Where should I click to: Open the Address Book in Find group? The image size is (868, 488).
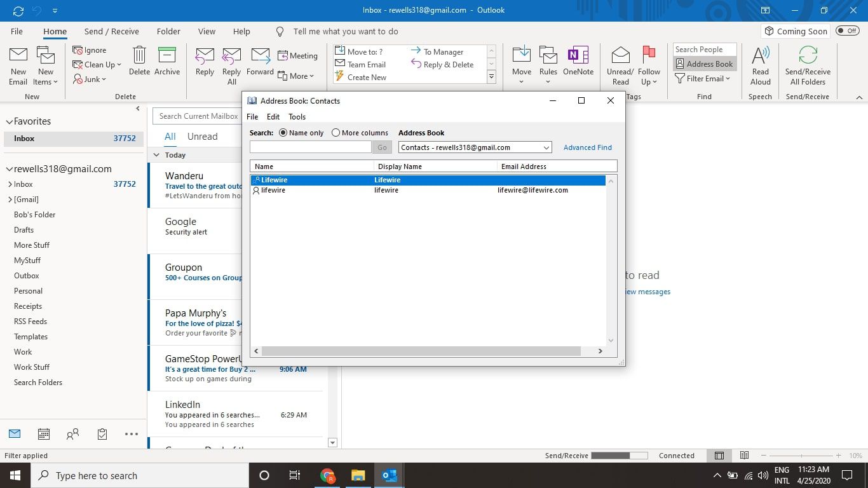click(x=704, y=64)
